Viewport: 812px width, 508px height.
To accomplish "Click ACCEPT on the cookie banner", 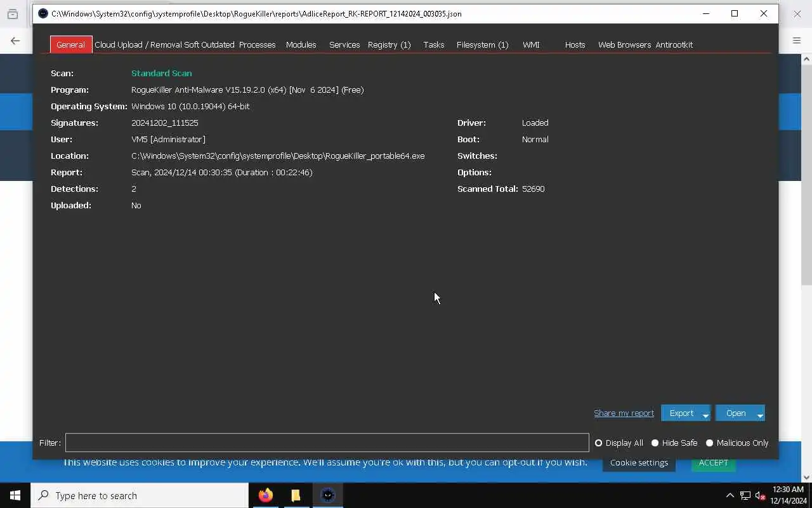I will (x=713, y=463).
